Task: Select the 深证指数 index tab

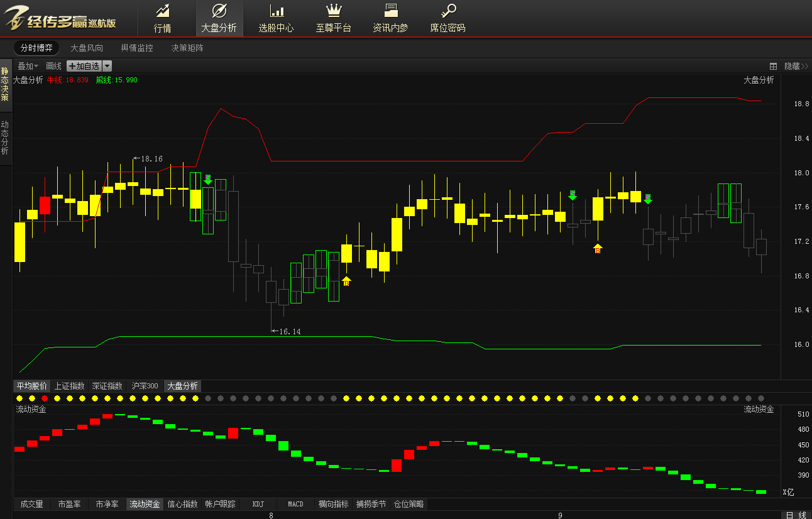Action: pos(107,386)
